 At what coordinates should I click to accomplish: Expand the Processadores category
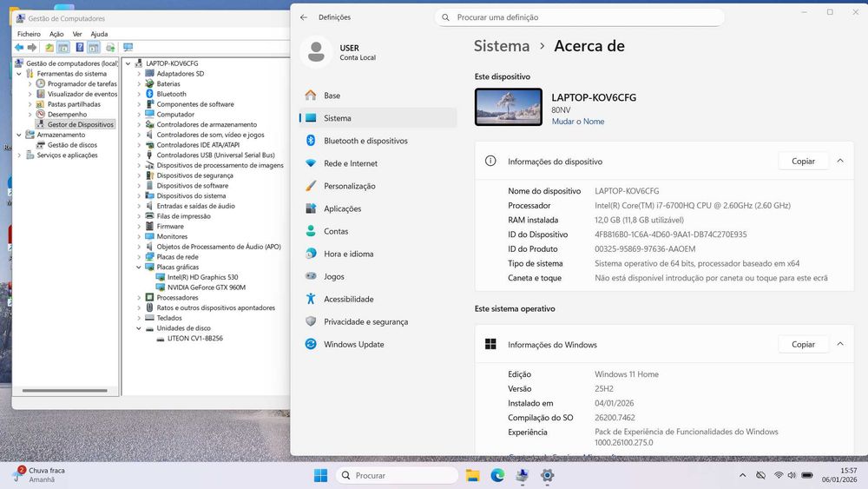coord(139,297)
